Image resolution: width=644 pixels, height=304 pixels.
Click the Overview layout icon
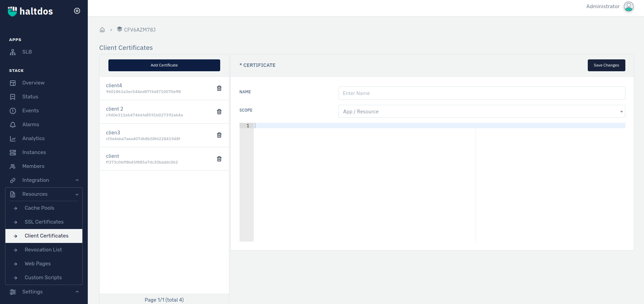tap(13, 83)
